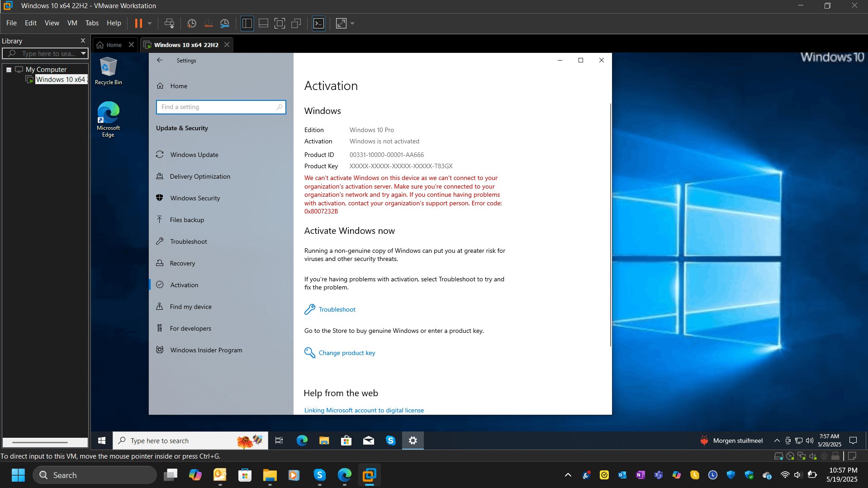This screenshot has width=868, height=488.
Task: Open the VMware Help menu
Action: (114, 23)
